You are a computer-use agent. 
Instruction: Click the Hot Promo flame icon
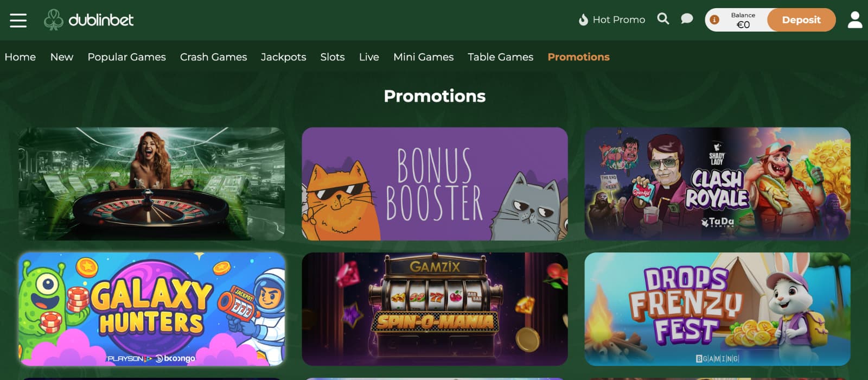[583, 20]
